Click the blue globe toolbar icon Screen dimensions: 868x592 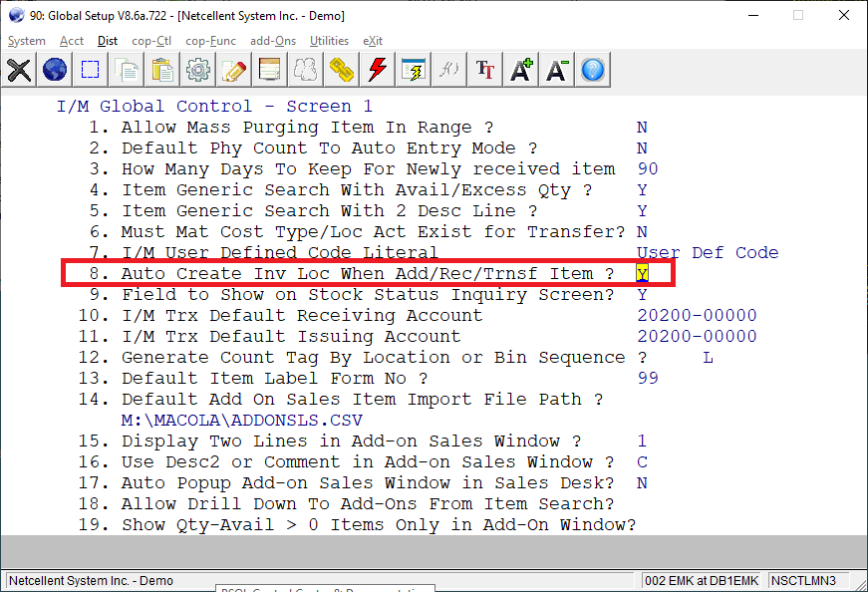click(55, 70)
